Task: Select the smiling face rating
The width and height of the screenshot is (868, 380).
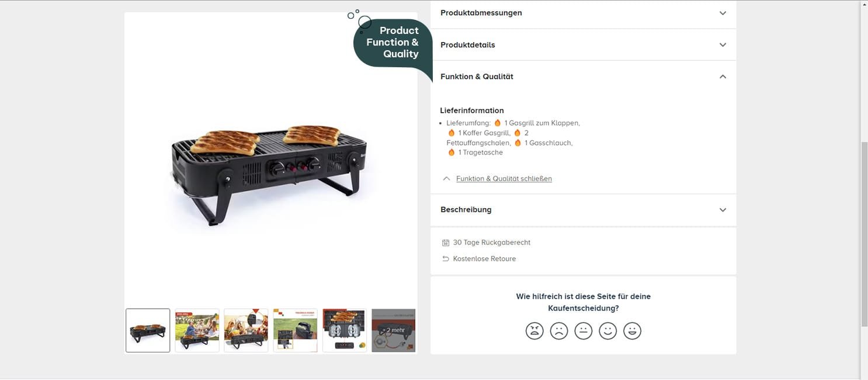Action: [608, 331]
